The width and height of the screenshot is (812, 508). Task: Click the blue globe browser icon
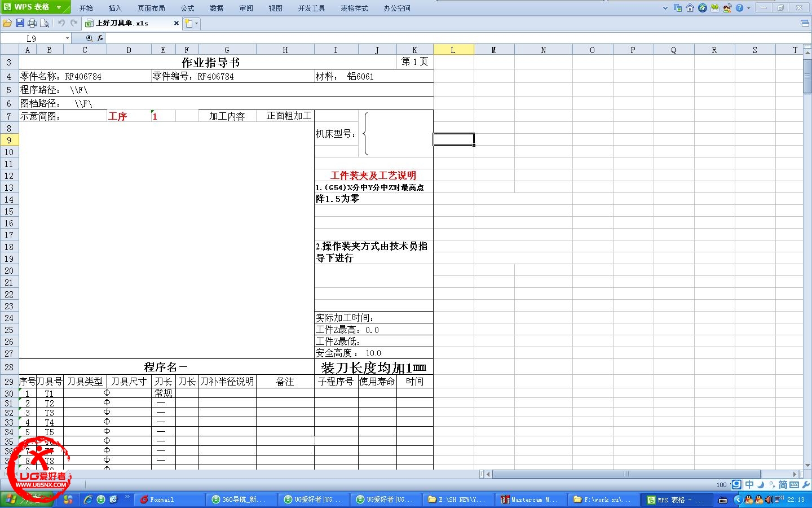click(x=703, y=8)
